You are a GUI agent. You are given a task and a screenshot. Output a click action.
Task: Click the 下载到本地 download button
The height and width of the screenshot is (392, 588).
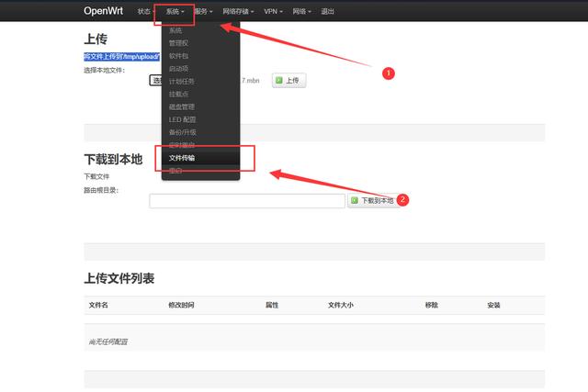374,201
